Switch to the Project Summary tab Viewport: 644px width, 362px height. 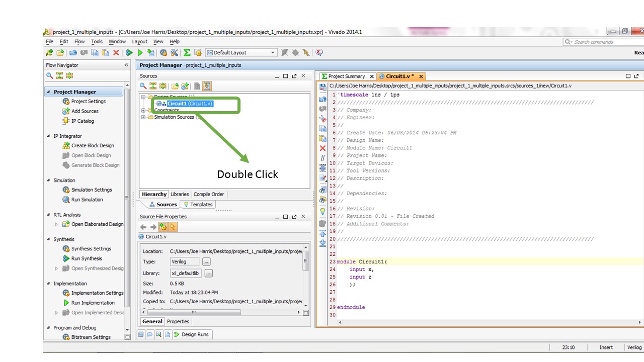coord(347,77)
